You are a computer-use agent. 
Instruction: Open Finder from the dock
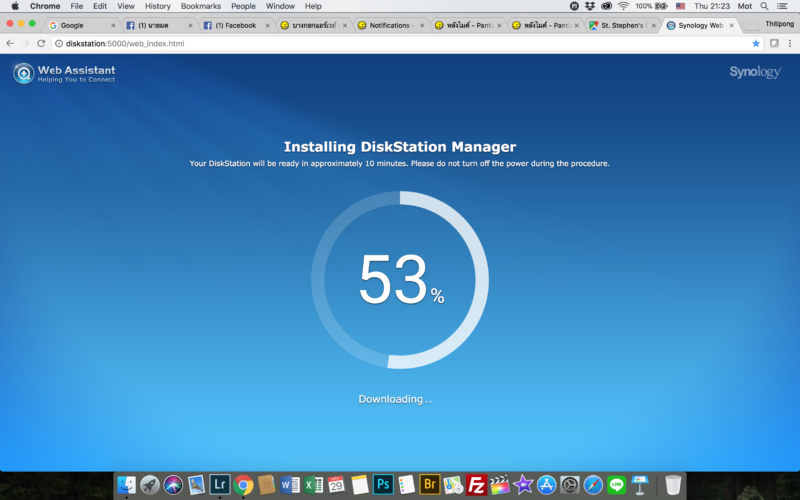click(127, 485)
